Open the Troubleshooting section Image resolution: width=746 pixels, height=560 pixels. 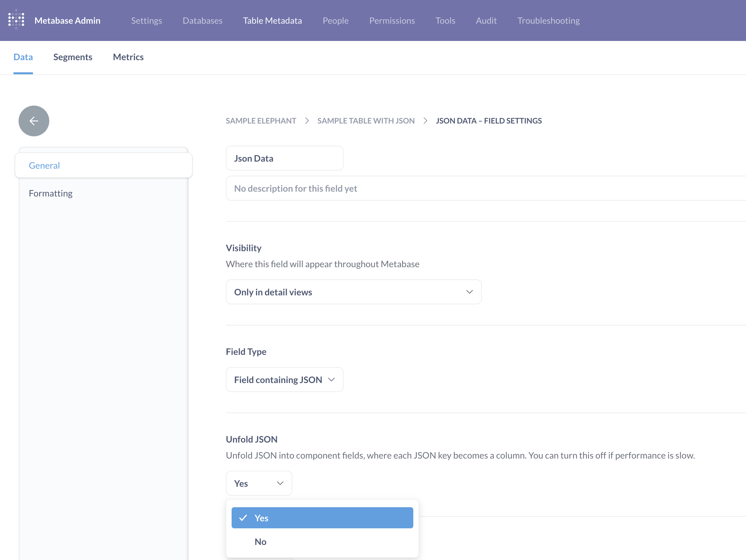click(x=548, y=20)
